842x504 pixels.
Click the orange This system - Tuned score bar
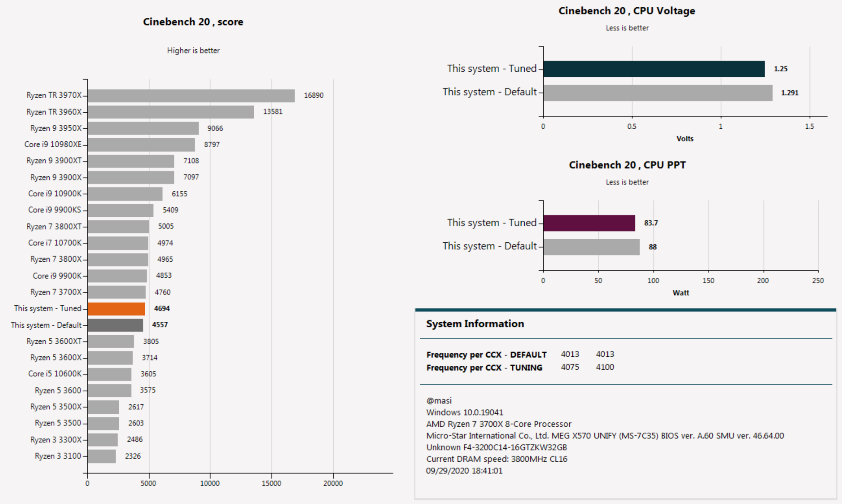pos(116,309)
